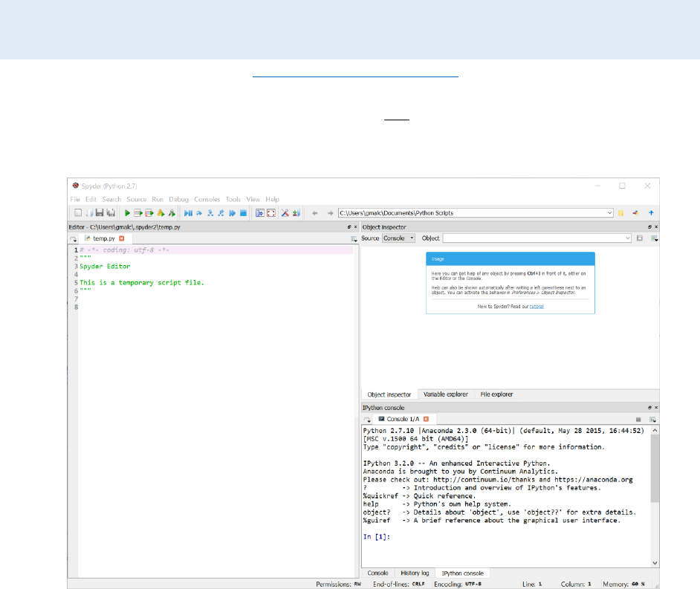Open the editor tab browse dropdown
The image size is (700, 589).
(74, 239)
